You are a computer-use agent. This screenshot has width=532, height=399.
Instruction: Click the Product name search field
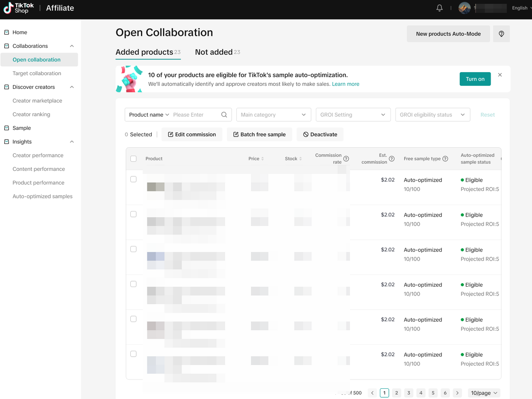[194, 114]
